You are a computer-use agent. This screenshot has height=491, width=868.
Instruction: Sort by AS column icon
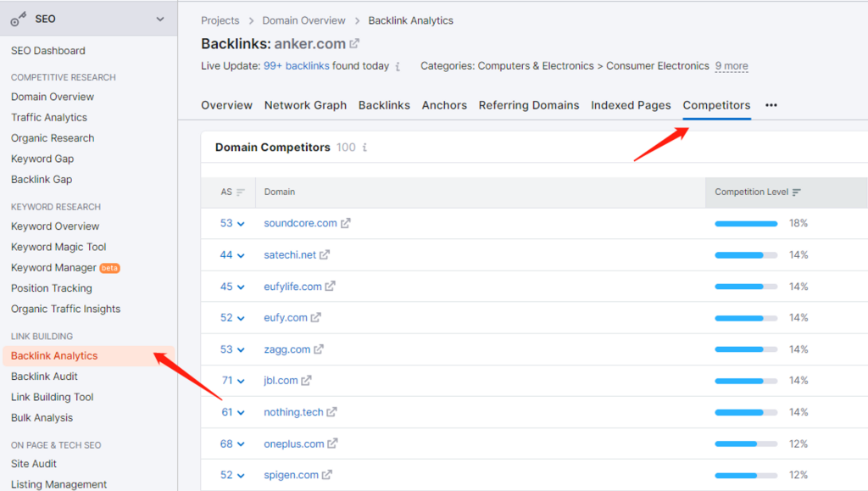[x=240, y=192]
